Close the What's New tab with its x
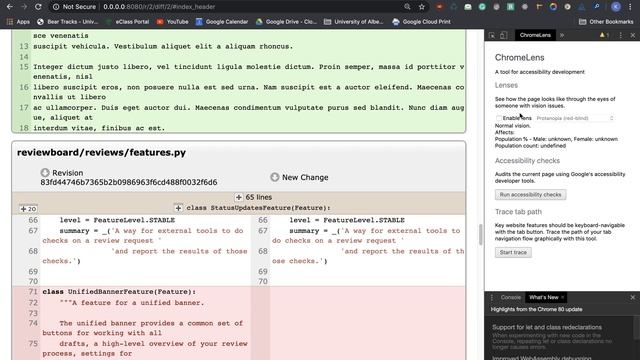Screen dimensions: 640x360 [x=562, y=297]
